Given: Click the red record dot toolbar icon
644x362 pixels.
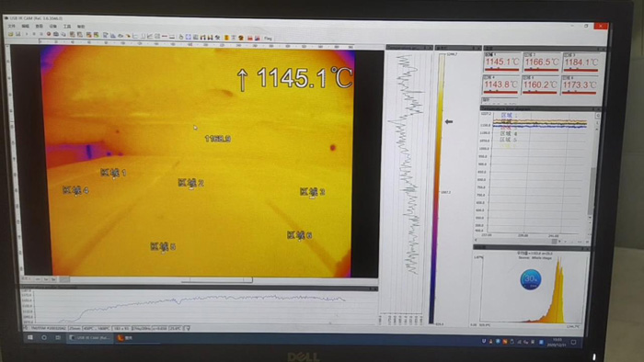Looking at the screenshot, I should tap(49, 34).
